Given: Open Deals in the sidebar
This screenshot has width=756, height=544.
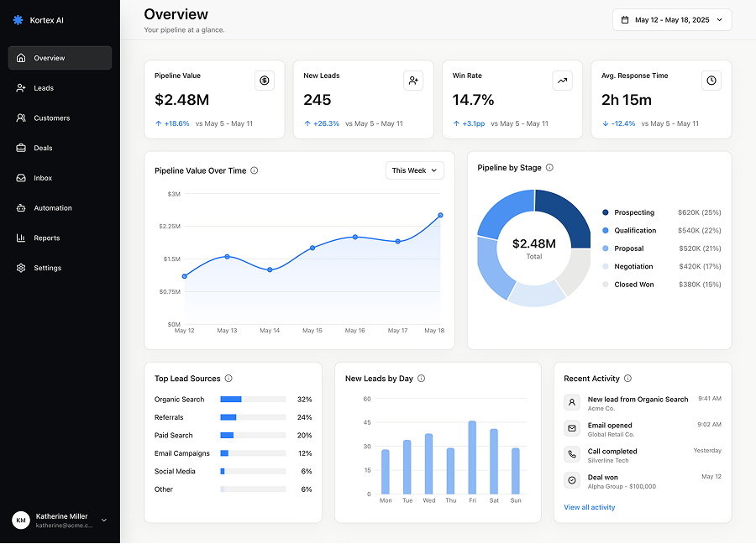Looking at the screenshot, I should 60,148.
